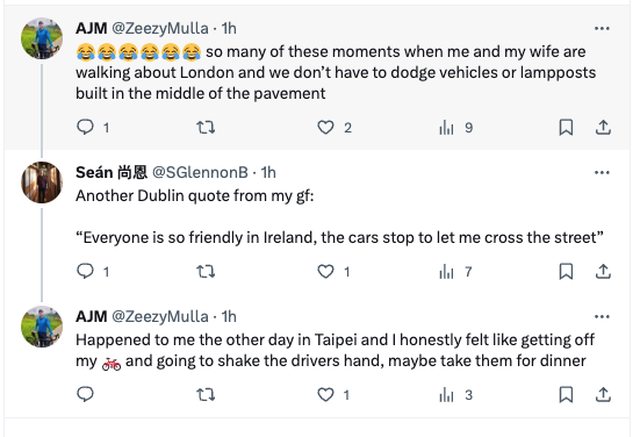This screenshot has width=640, height=437.
Task: Open more options on AJM's Taipei tweet
Action: coord(601,316)
